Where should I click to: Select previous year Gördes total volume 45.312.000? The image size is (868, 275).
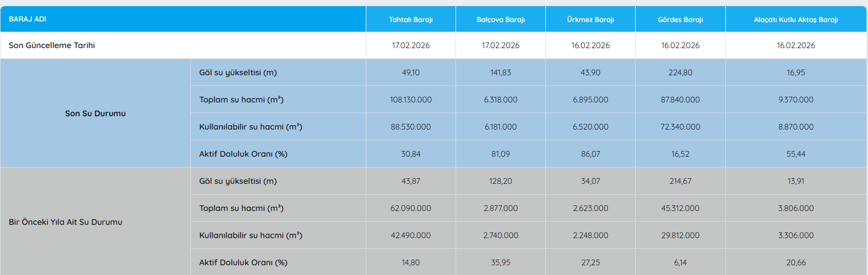point(680,208)
